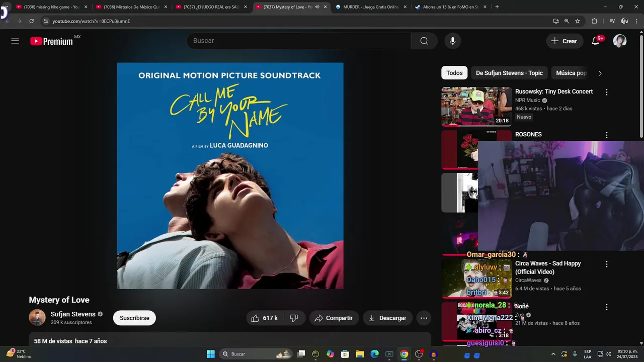
Task: Switch to El JUEGO REAL tab
Action: pyautogui.click(x=210, y=7)
